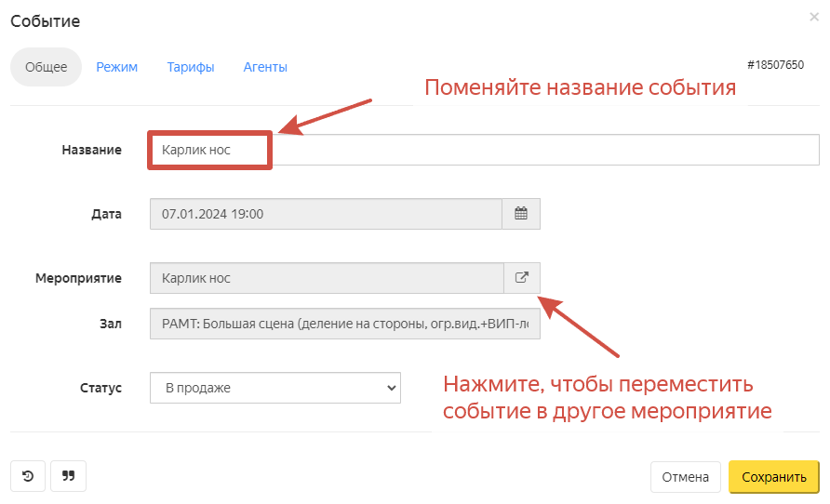Switch to the Общее tab

46,67
